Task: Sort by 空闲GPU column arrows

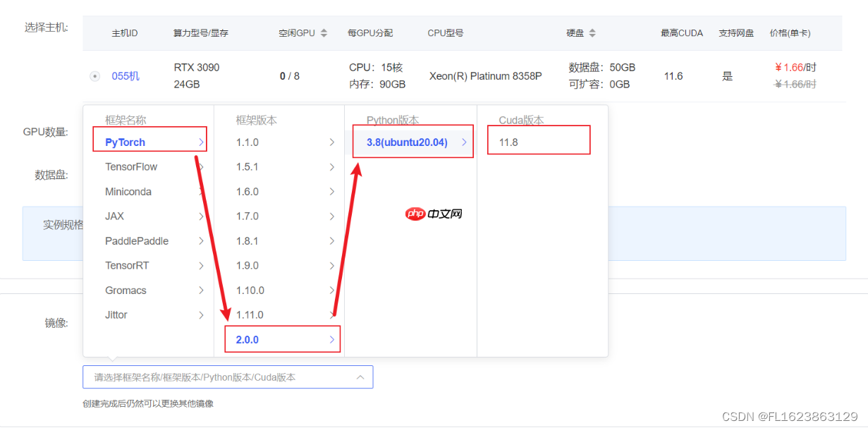Action: coord(324,33)
